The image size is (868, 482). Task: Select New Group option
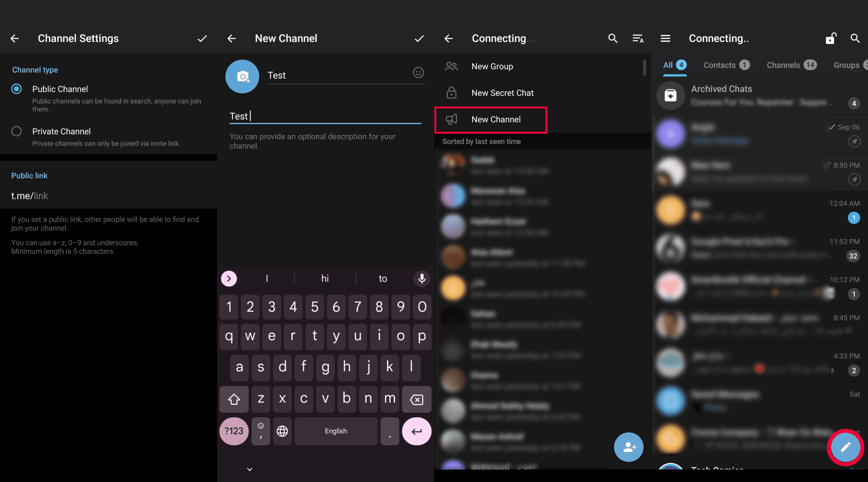point(539,66)
